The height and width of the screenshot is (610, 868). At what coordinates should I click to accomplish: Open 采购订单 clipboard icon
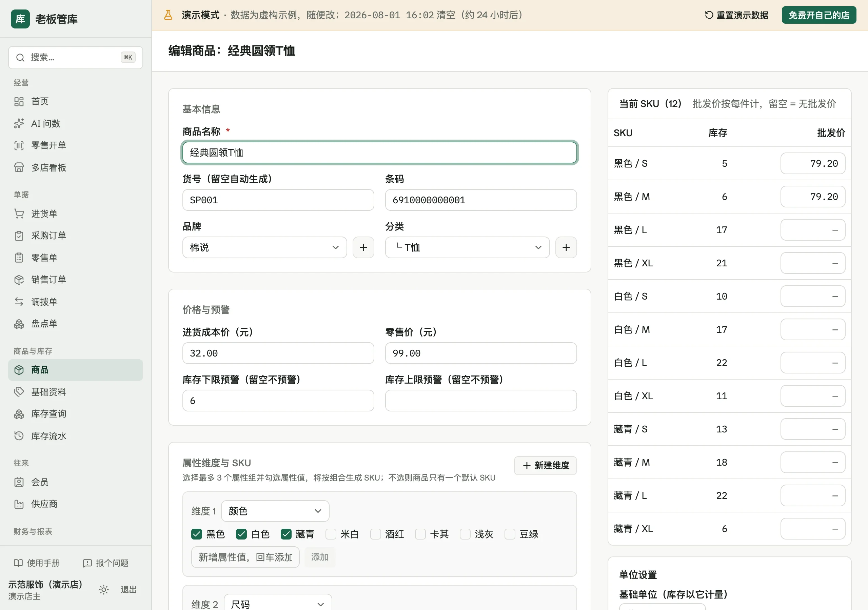(x=19, y=236)
